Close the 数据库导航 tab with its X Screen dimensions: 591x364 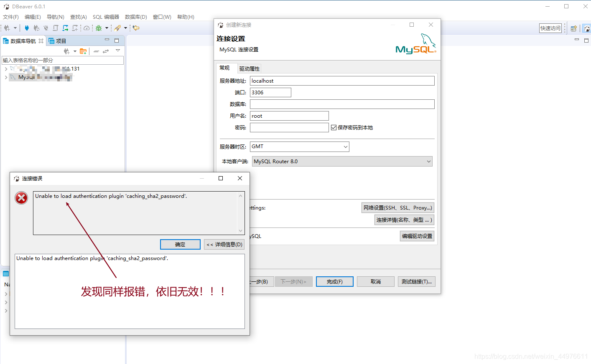click(x=41, y=41)
